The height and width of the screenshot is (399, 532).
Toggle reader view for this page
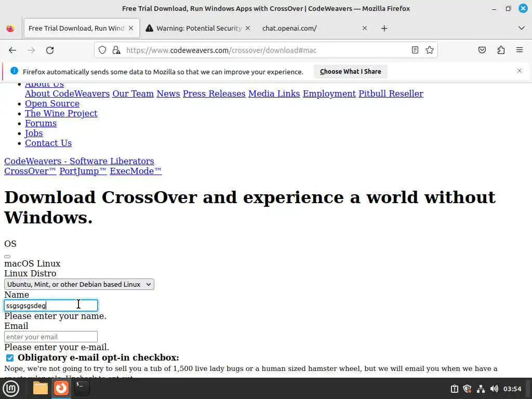[x=415, y=50]
